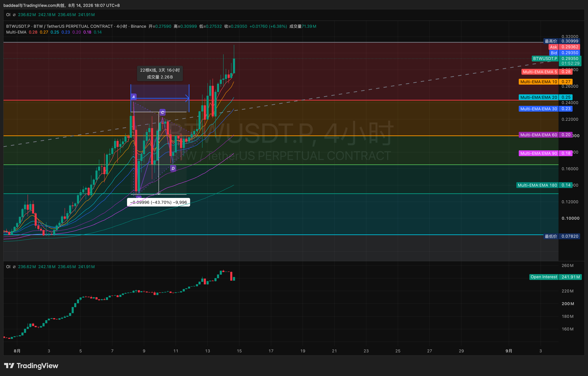588x376 pixels.
Task: Select the latest green price candle
Action: (x=234, y=66)
